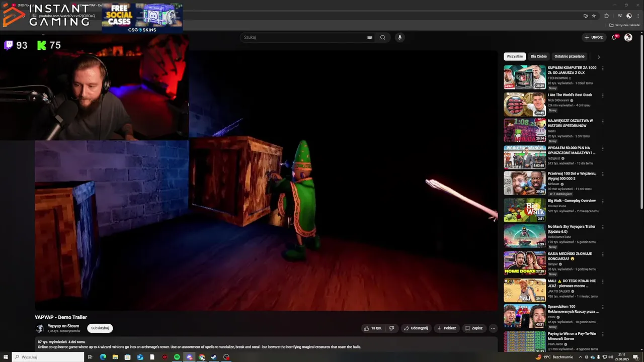Open options for Big Walk - Gameplay Overview
Screen dimensions: 644x362
click(603, 202)
